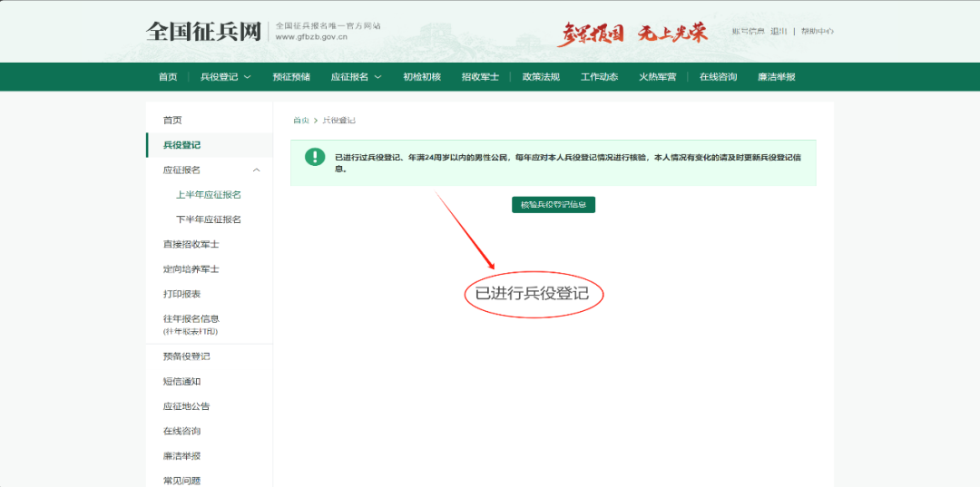Viewport: 980px width, 487px height.
Task: Collapse the 应征报名 sidebar section chevron
Action: (256, 170)
